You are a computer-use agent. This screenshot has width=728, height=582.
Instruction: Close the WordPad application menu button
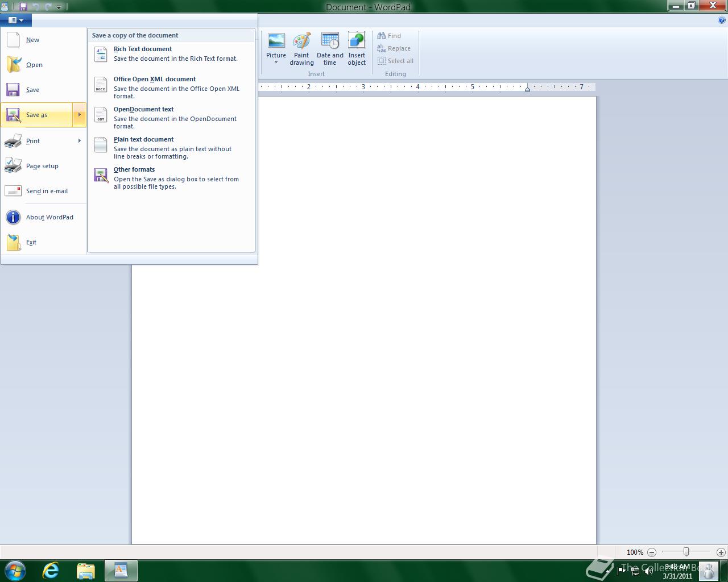(x=16, y=20)
